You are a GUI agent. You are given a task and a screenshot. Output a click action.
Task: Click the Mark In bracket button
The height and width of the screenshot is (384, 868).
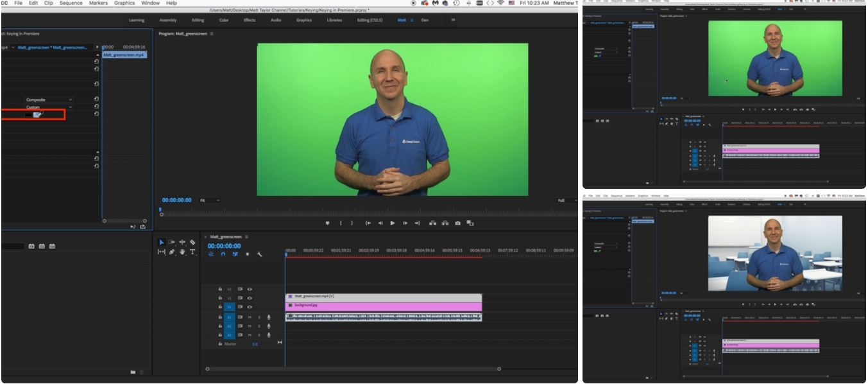341,223
